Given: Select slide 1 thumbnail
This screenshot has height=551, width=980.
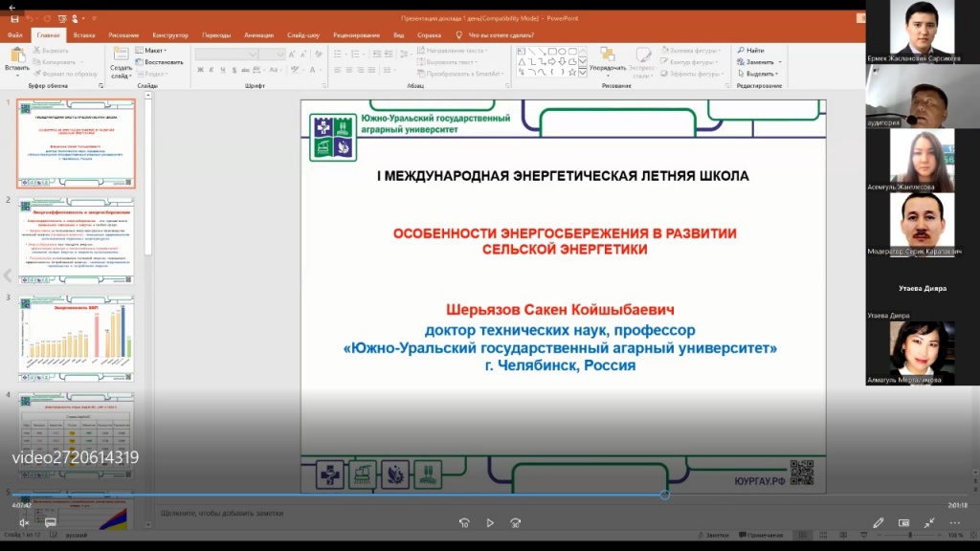Looking at the screenshot, I should point(76,143).
